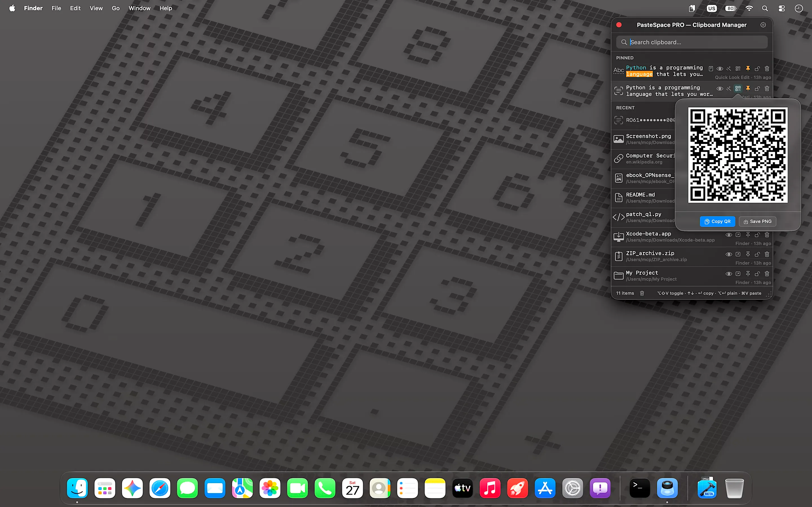Preview ZIP_archive.zip with the eye icon
Screen dimensions: 812x507
[x=729, y=254]
